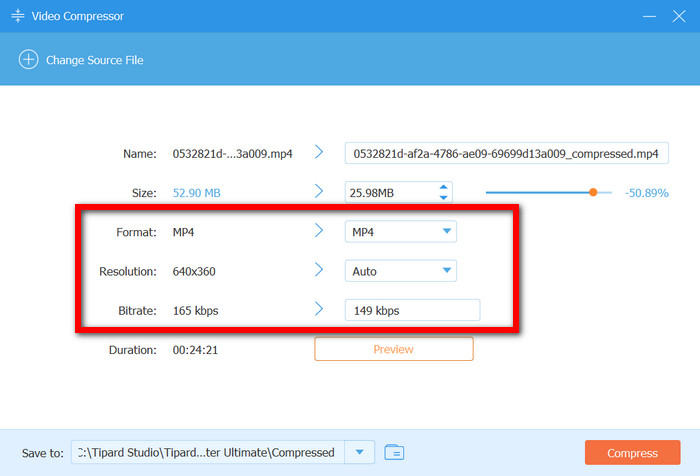Click the Change Source File label

click(95, 60)
